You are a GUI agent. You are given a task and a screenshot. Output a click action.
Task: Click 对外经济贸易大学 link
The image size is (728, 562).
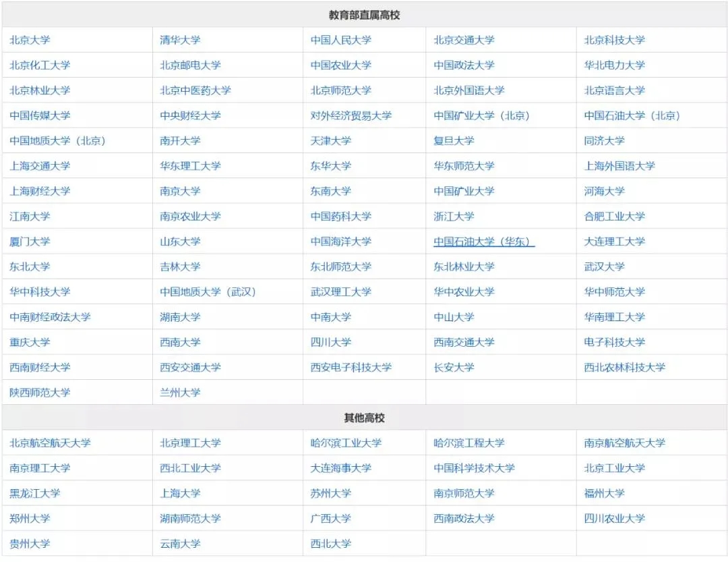pos(351,115)
